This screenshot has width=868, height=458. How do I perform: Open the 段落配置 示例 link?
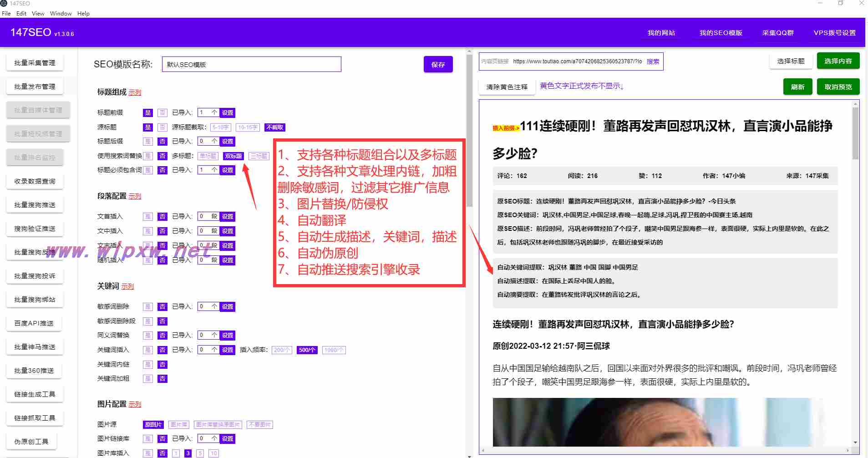[135, 196]
